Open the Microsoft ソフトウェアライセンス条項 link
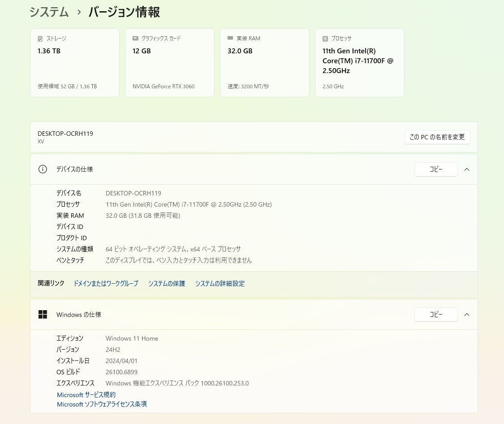504x424 pixels. click(102, 404)
